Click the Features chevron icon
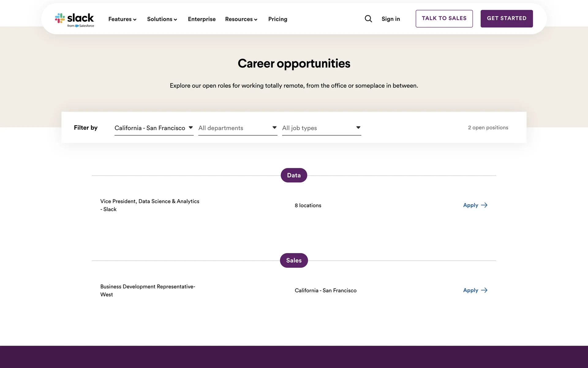The image size is (588, 368). [x=135, y=20]
